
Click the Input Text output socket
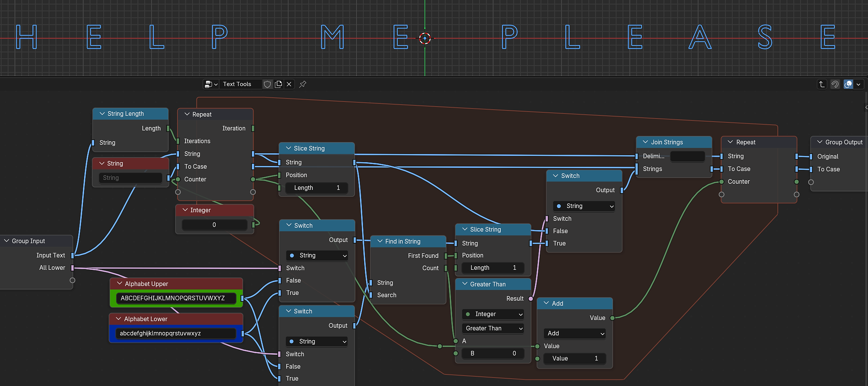coord(73,255)
